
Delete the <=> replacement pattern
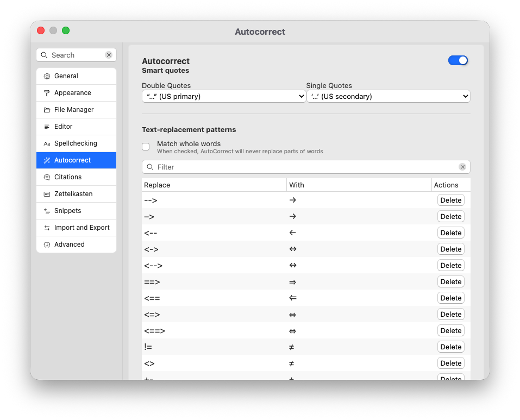pos(450,315)
